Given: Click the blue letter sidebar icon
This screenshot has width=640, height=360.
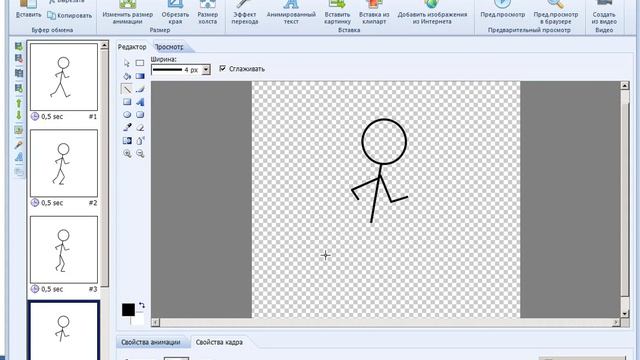Looking at the screenshot, I should pyautogui.click(x=19, y=158).
